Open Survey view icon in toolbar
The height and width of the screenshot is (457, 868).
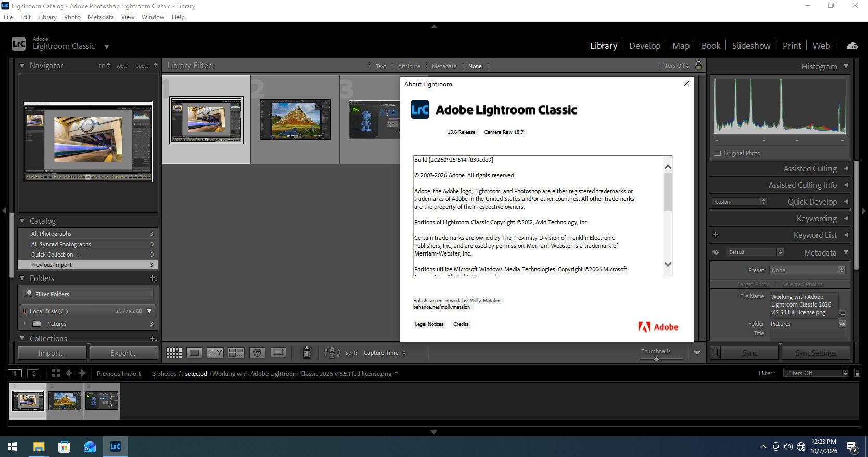point(236,353)
